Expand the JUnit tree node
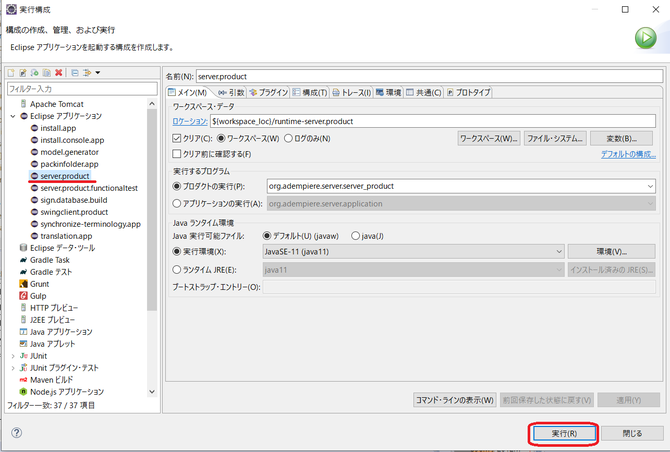The image size is (670, 452). 13,356
